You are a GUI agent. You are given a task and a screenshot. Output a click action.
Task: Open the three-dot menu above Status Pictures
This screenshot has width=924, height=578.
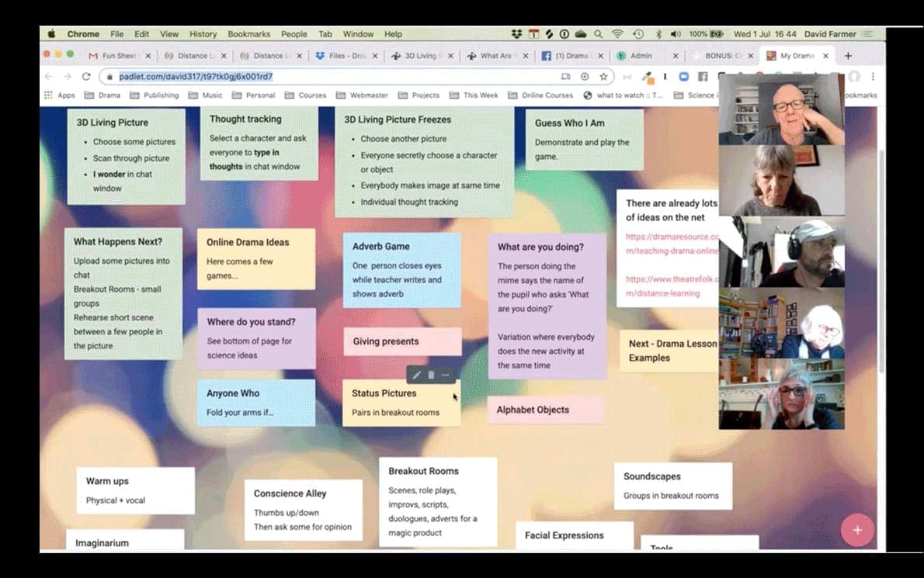point(446,375)
